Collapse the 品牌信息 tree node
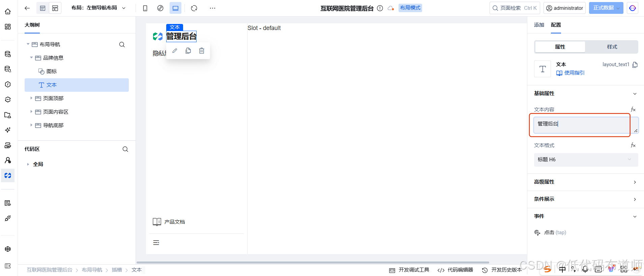The height and width of the screenshot is (276, 644). click(31, 58)
